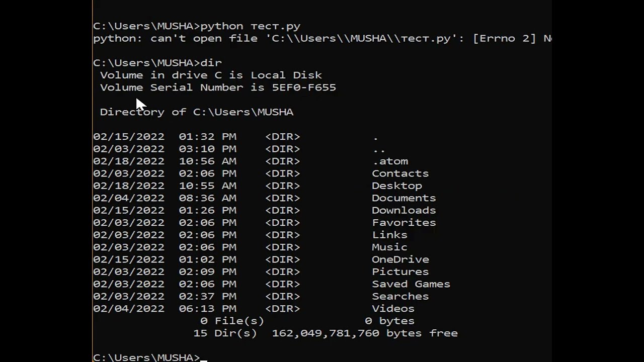Click the OneDrive directory entry
Viewport: 644px width, 362px height.
pos(400,259)
